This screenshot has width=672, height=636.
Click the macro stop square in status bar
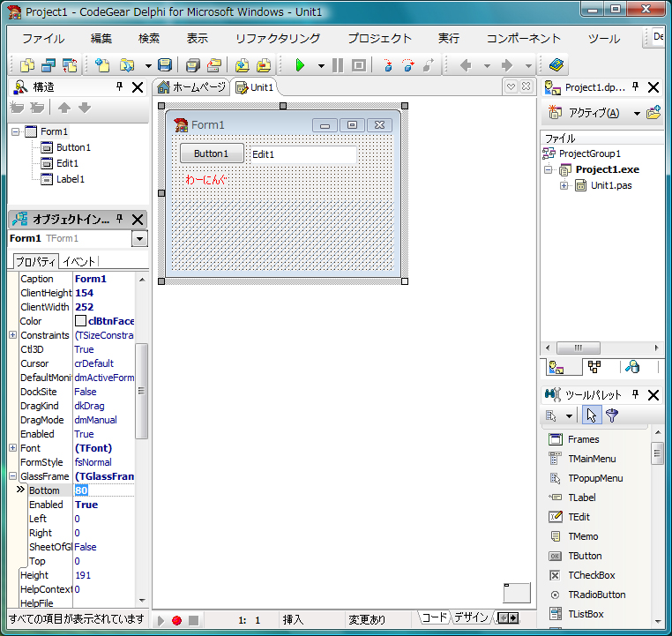click(x=194, y=620)
